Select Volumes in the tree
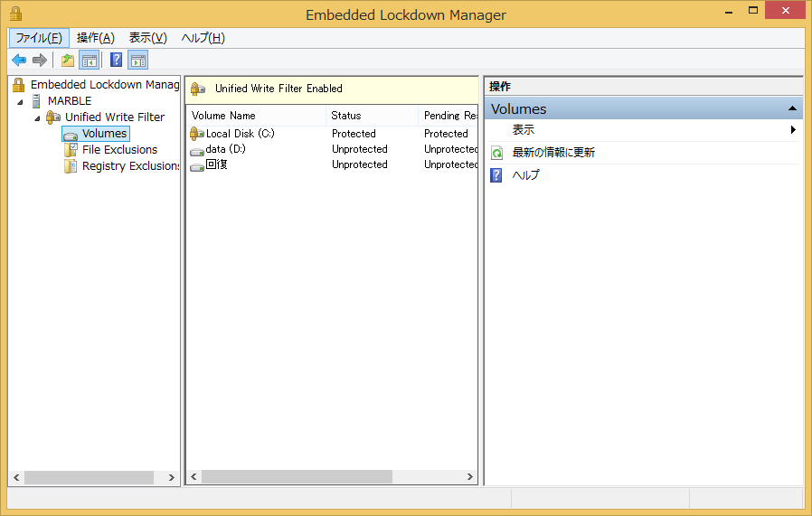 pyautogui.click(x=104, y=134)
